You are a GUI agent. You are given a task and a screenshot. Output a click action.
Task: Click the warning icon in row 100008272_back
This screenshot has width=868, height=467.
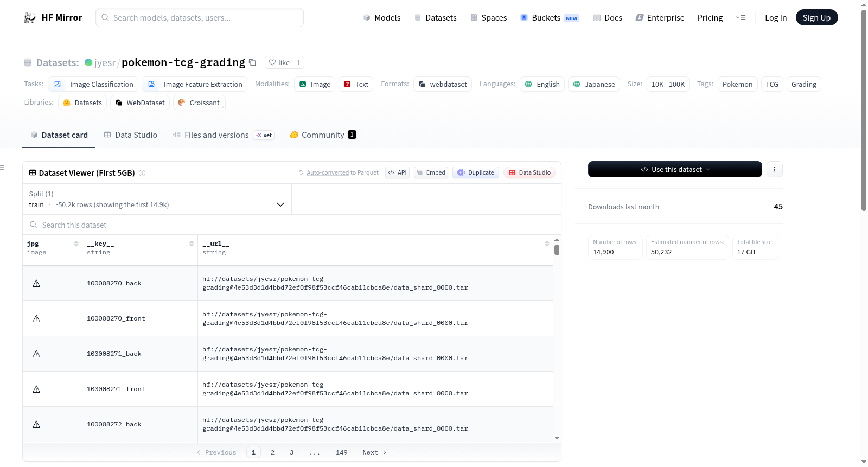pyautogui.click(x=36, y=424)
